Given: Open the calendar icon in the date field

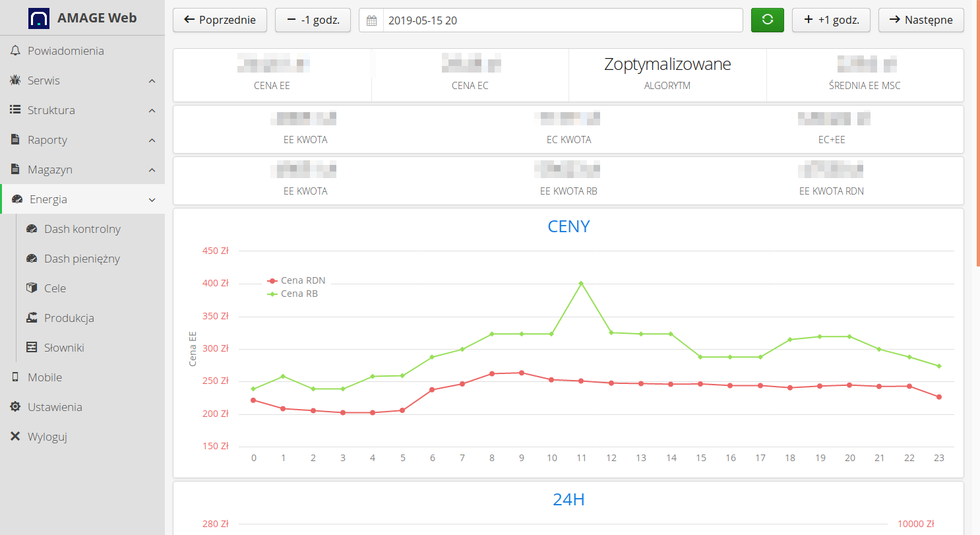Looking at the screenshot, I should 371,20.
